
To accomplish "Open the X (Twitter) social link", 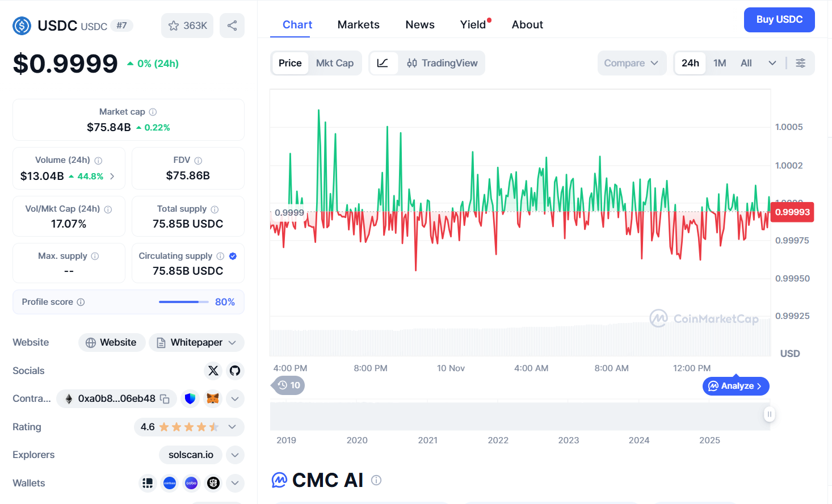I will (x=213, y=371).
